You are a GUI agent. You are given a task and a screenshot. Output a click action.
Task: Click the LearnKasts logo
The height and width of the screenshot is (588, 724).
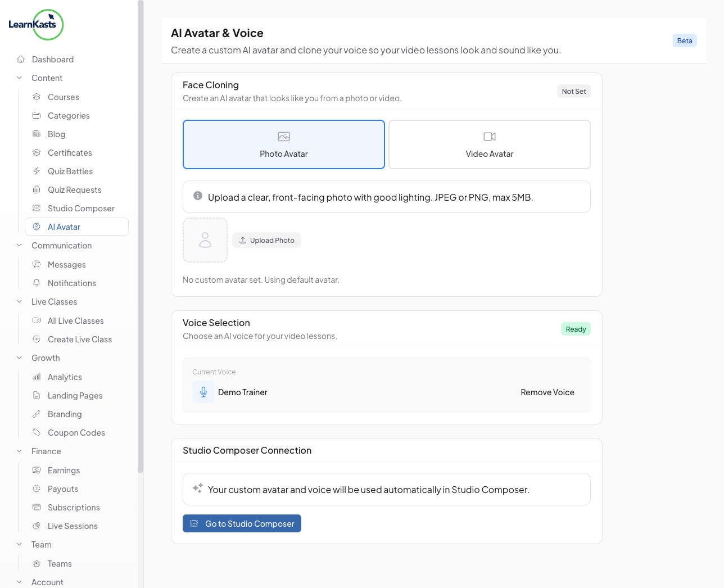36,25
